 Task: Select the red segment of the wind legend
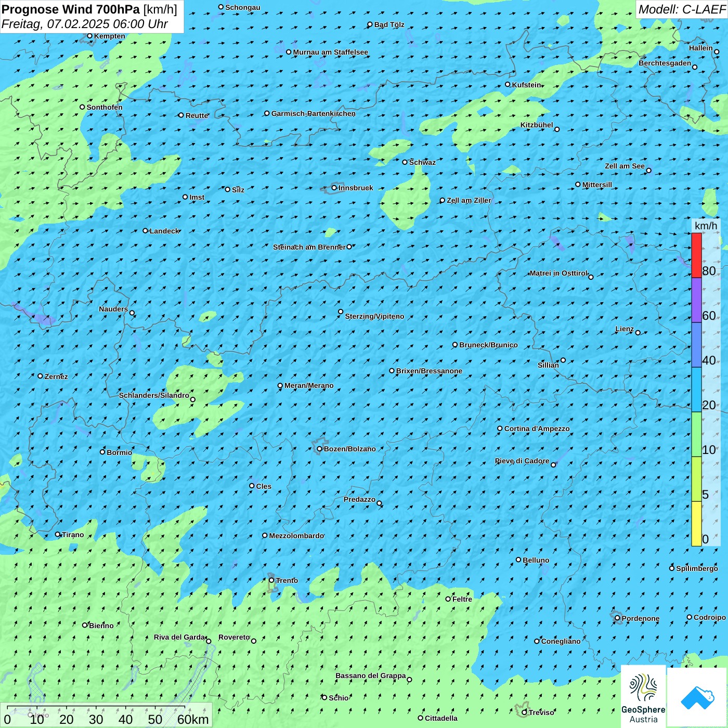coord(696,255)
